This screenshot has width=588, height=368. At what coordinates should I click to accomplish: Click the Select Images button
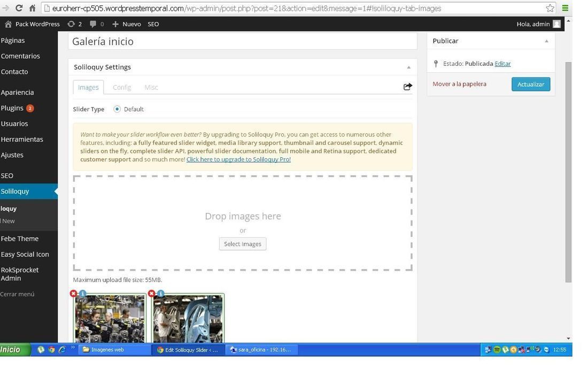click(x=243, y=244)
